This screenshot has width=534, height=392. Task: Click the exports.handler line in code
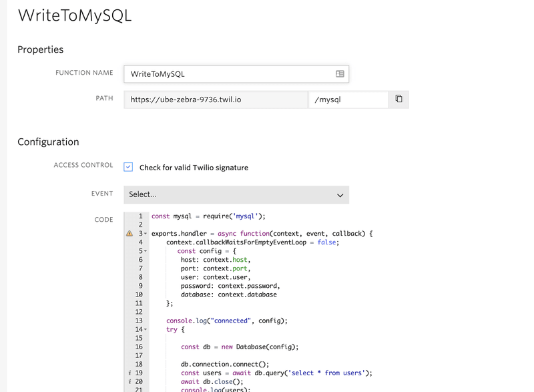tap(262, 234)
